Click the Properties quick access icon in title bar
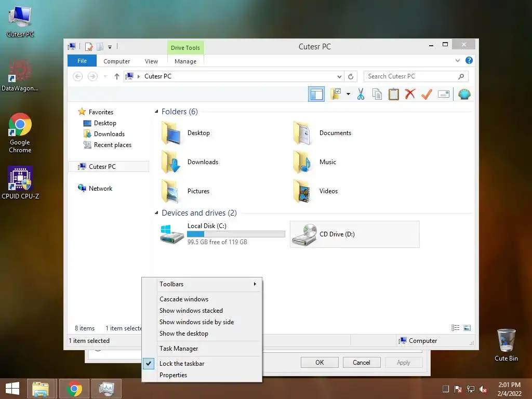The height and width of the screenshot is (399, 532). click(x=89, y=46)
